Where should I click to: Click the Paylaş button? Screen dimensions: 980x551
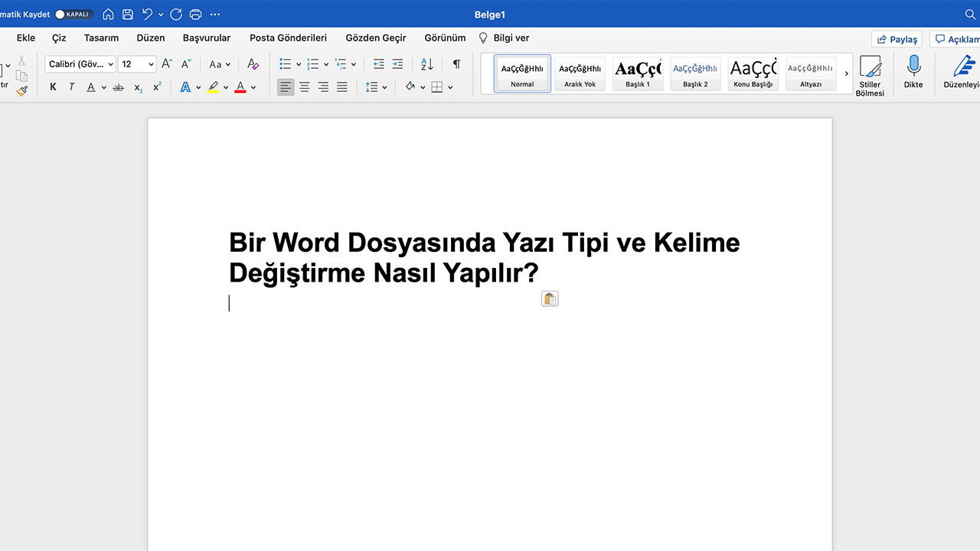pos(896,38)
